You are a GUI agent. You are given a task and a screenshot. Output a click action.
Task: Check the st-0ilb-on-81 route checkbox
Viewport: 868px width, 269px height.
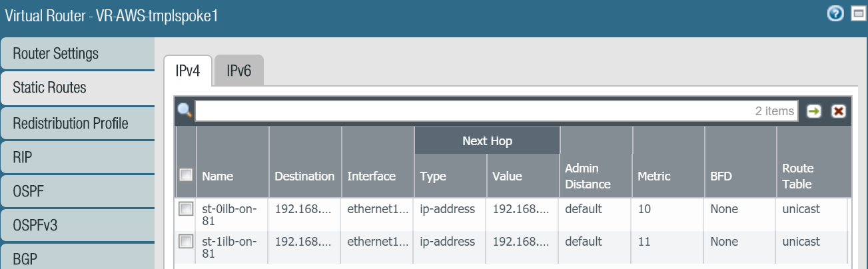(x=186, y=209)
